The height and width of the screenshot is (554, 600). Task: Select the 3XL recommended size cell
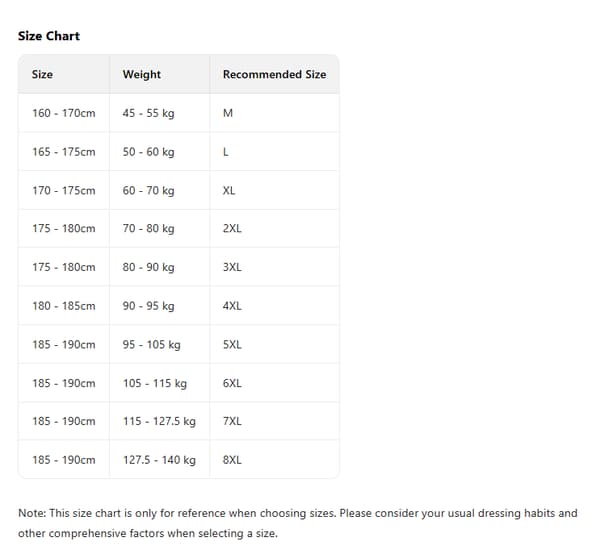point(274,267)
